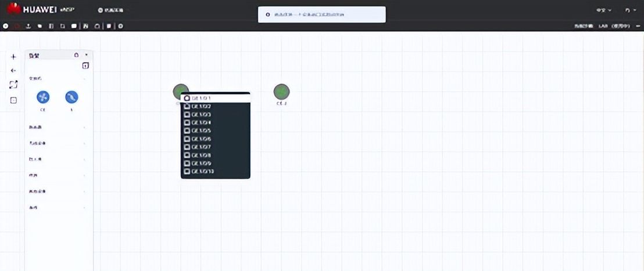Click the selection box tool in left toolbar
The width and height of the screenshot is (644, 271).
pos(13,100)
